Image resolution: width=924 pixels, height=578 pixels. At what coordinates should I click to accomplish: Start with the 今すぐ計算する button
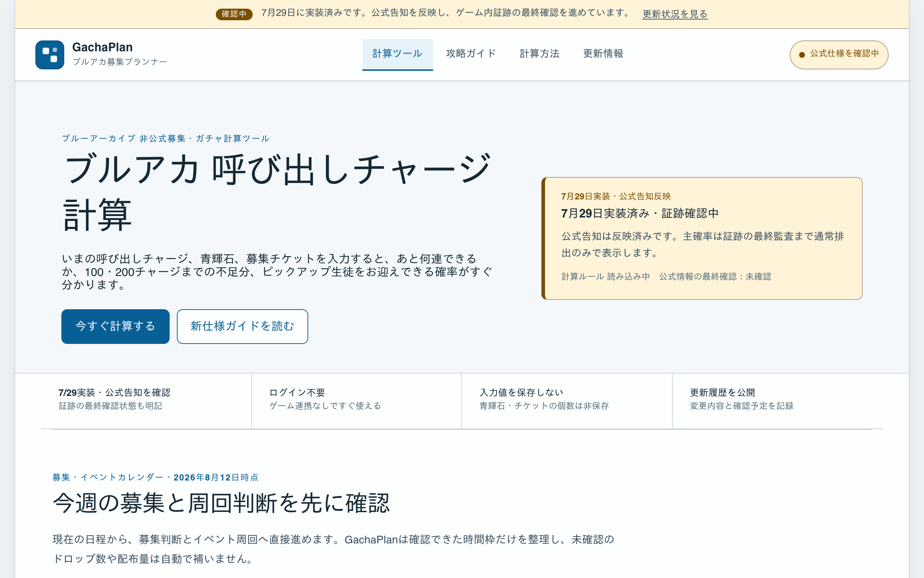(115, 327)
